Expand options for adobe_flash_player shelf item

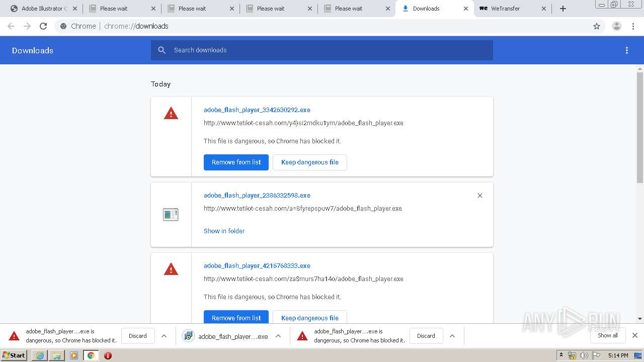[278, 336]
